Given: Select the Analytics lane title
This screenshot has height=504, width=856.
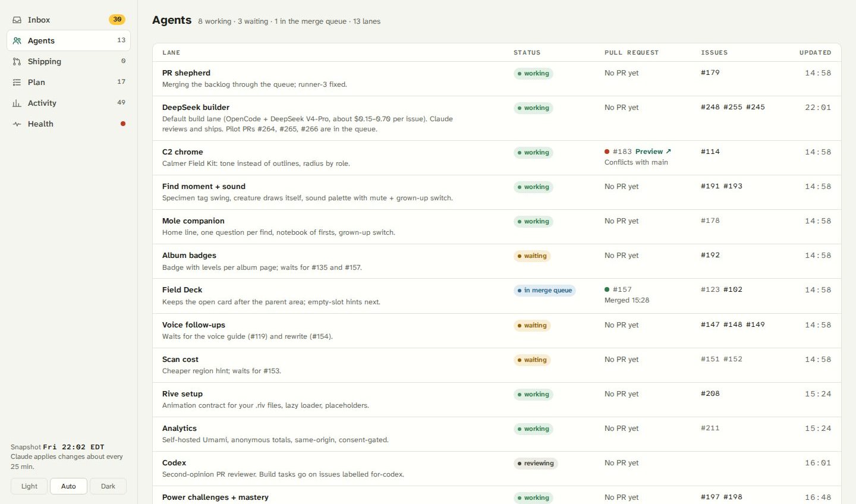Looking at the screenshot, I should tap(180, 429).
